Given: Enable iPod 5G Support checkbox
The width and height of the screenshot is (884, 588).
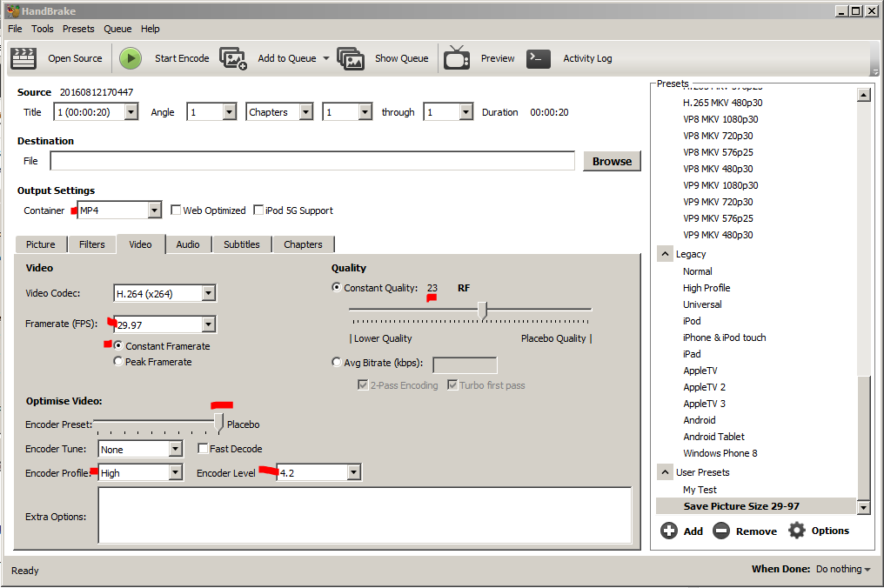Looking at the screenshot, I should click(x=258, y=210).
